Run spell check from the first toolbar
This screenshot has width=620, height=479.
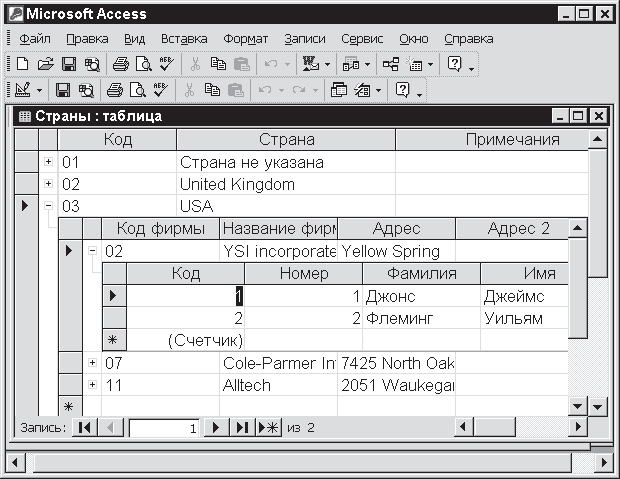pyautogui.click(x=165, y=64)
